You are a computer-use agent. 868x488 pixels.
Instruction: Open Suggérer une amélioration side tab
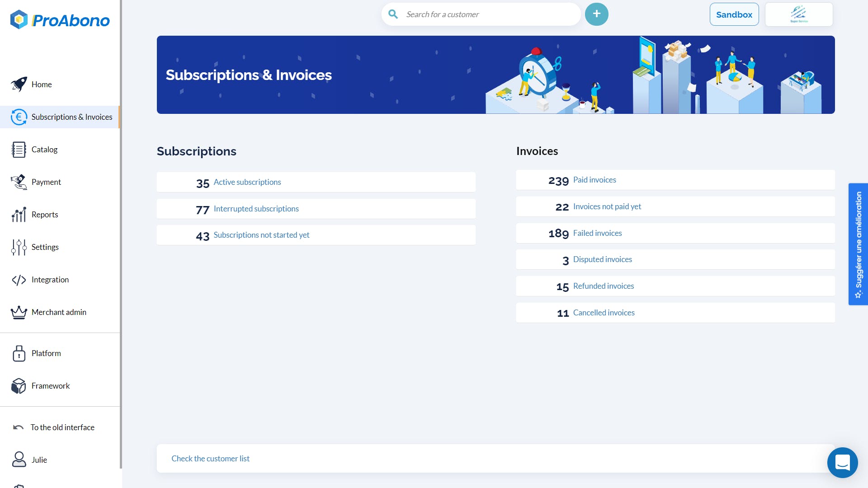[x=858, y=244]
